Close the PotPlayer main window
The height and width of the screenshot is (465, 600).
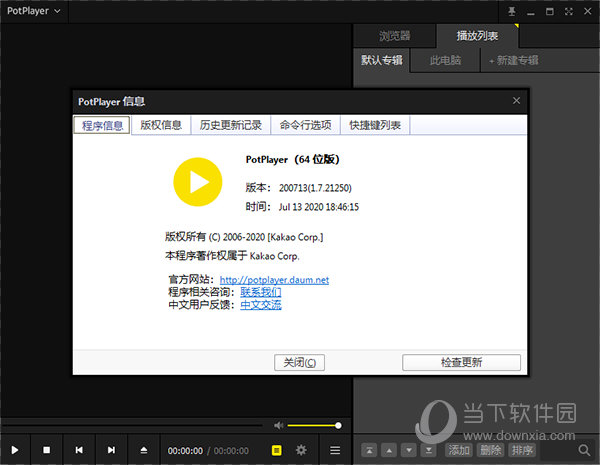(587, 11)
